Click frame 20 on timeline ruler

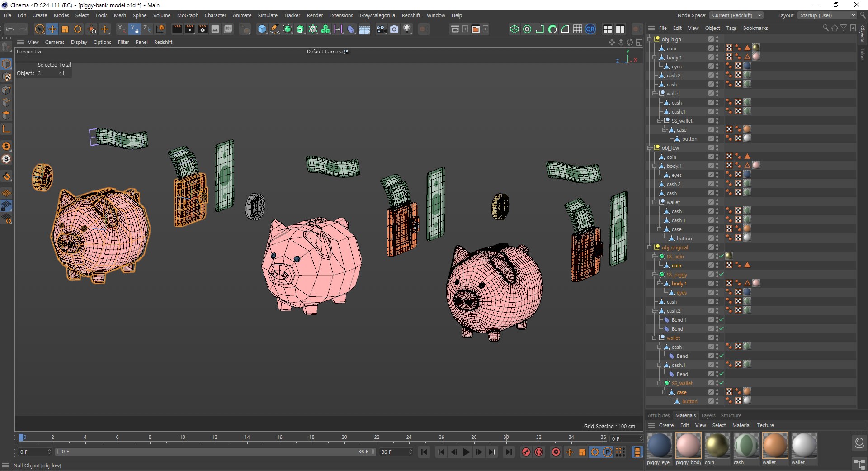click(x=344, y=438)
